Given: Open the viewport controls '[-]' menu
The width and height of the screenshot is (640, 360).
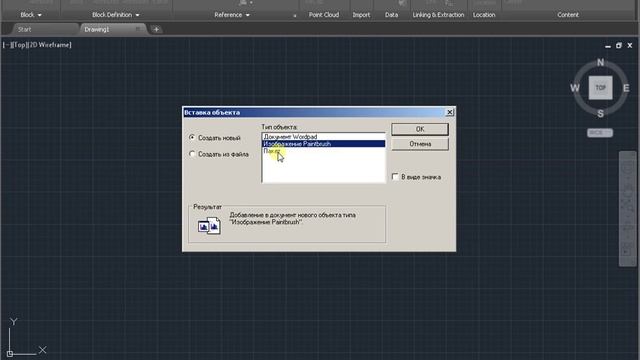Looking at the screenshot, I should point(7,45).
